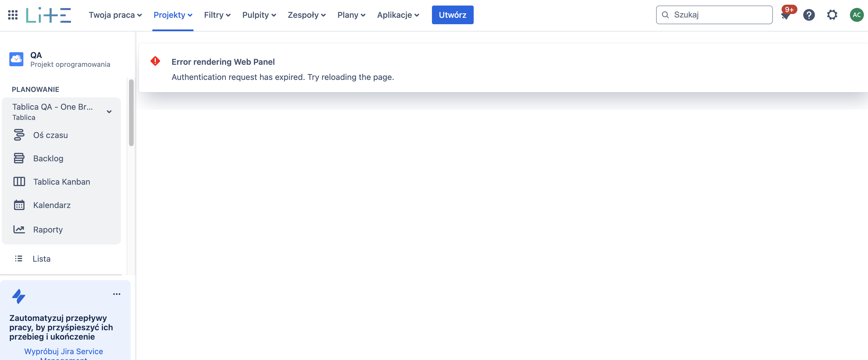Viewport: 868px width, 360px height.
Task: Collapse the Tablica QA board section
Action: click(x=109, y=111)
